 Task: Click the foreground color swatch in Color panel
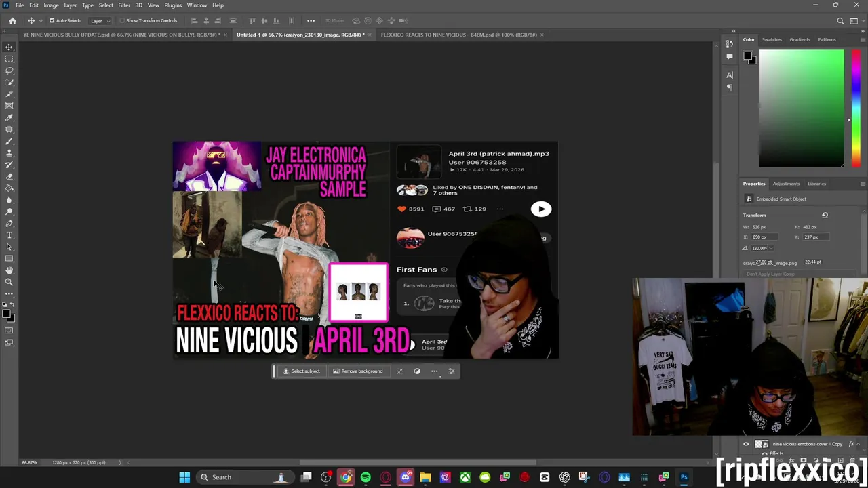click(747, 56)
